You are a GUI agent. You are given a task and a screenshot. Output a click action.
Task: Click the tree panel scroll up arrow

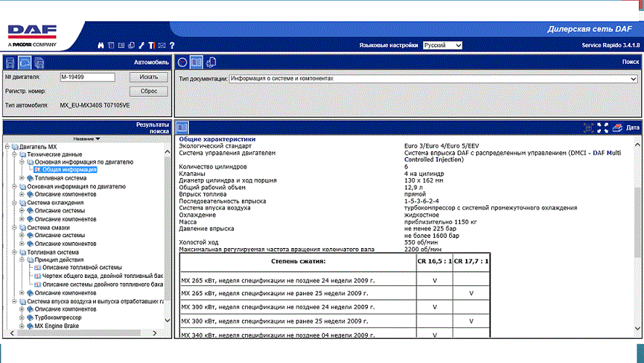(167, 153)
